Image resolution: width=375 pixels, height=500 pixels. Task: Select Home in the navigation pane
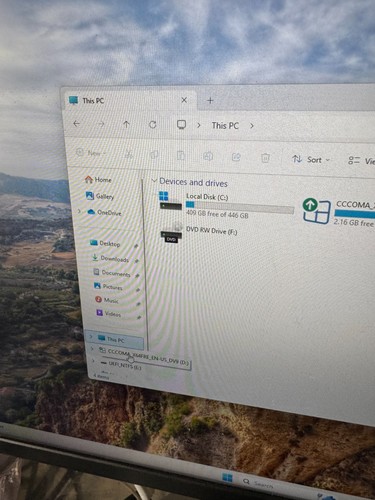coord(98,180)
